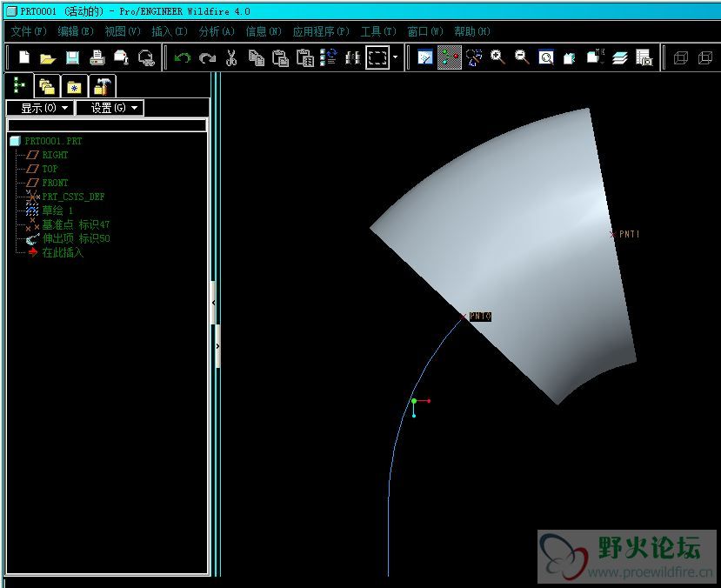This screenshot has width=721, height=588.
Task: Select 基准点 标识47 in the tree
Action: (x=76, y=224)
